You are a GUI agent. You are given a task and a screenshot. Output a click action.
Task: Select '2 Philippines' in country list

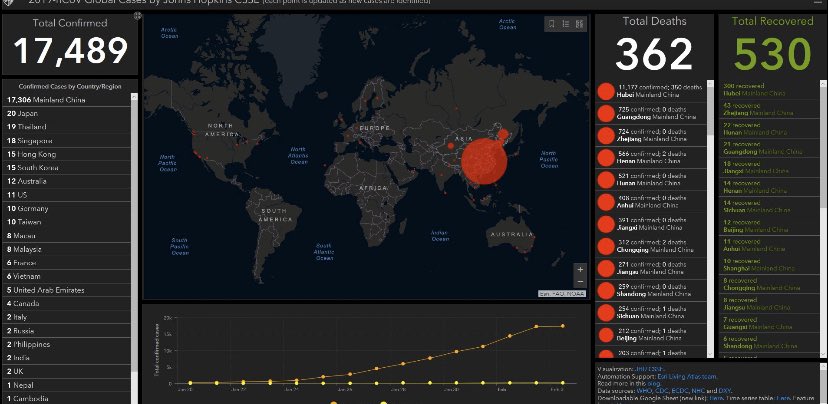pyautogui.click(x=67, y=344)
